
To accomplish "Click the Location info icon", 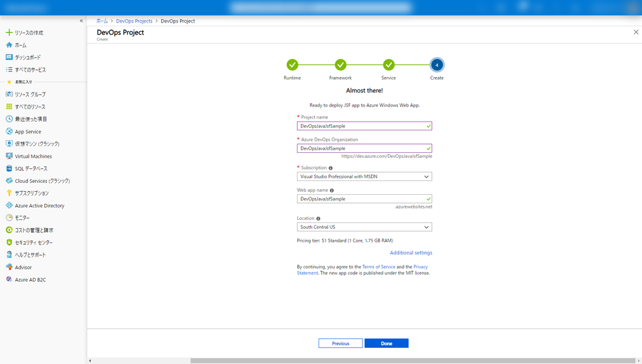I will coord(318,219).
